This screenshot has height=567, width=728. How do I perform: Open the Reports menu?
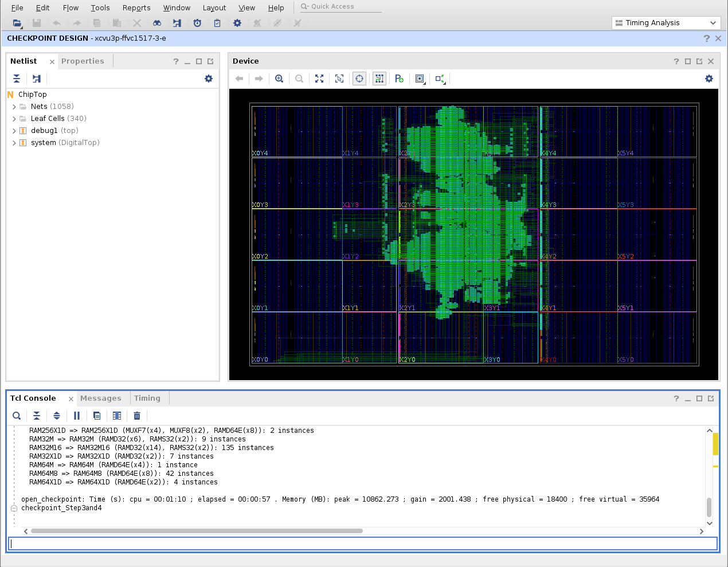136,8
